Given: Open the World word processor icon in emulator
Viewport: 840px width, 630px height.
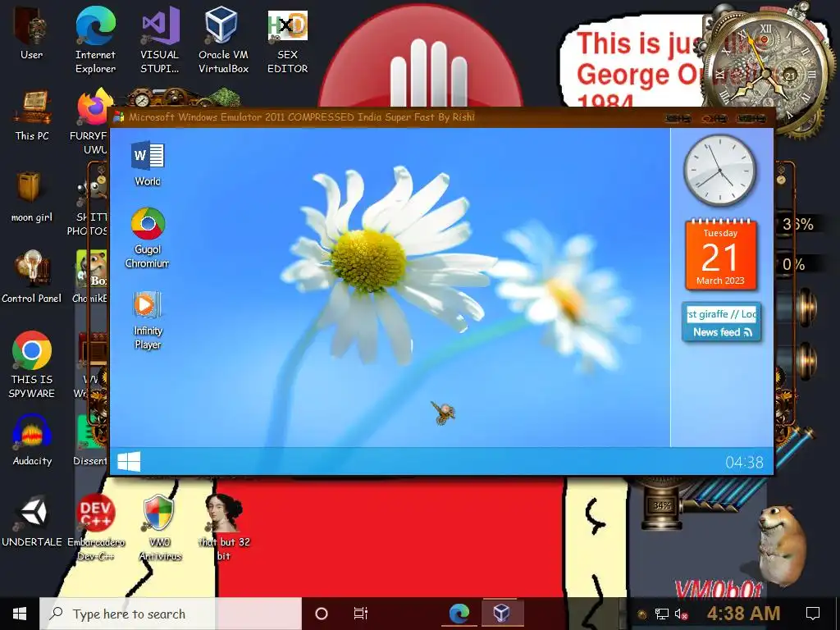Looking at the screenshot, I should point(148,163).
